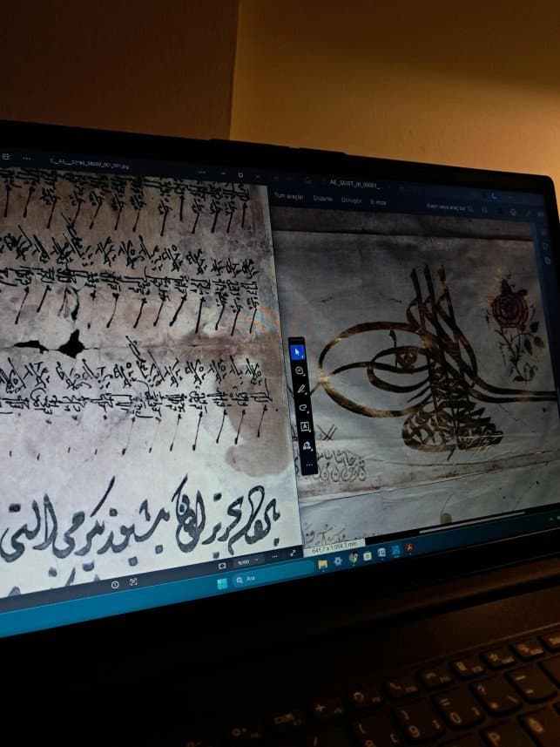Click the AE_SMST_III file title in Acrobat
The height and width of the screenshot is (747, 560).
point(354,184)
